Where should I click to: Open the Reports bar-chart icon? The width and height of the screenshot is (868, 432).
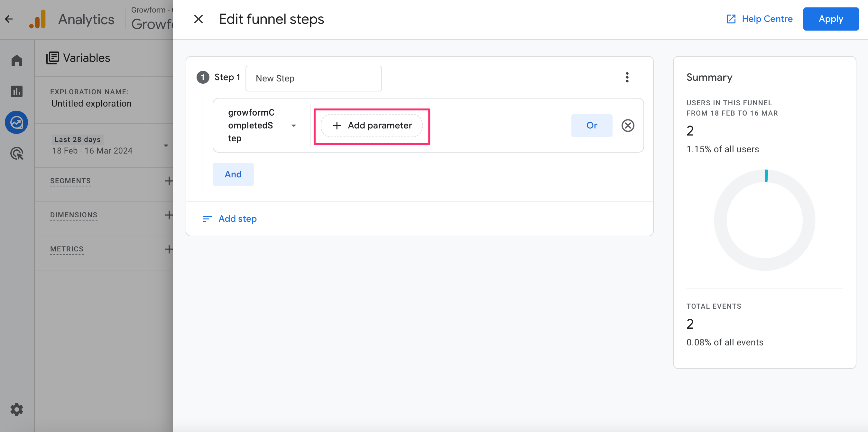point(16,91)
